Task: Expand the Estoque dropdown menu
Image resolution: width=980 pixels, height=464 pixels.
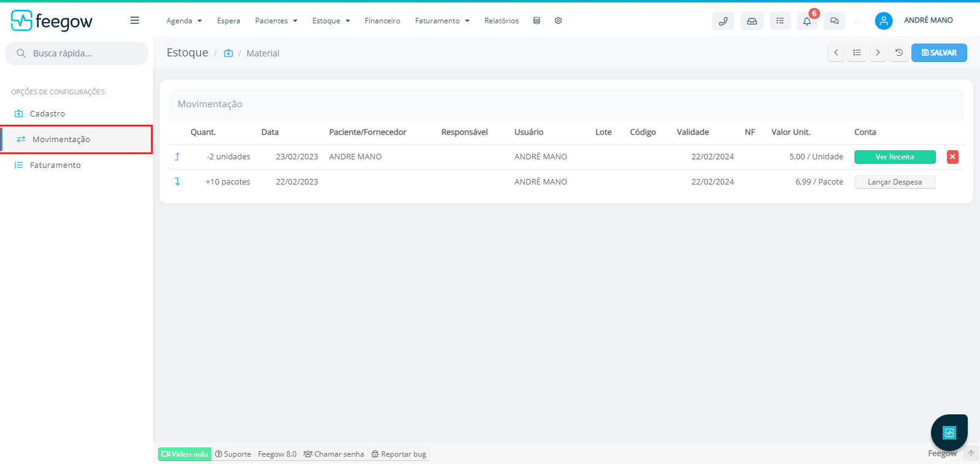Action: pos(331,21)
